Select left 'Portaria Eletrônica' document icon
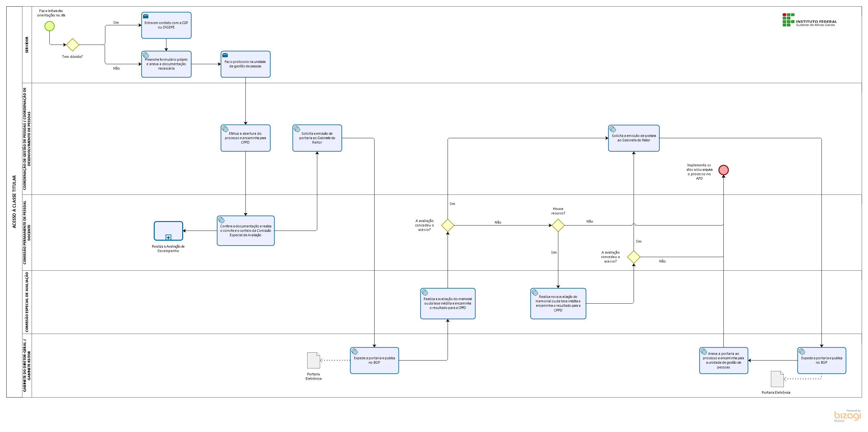868x432 pixels. [x=313, y=360]
